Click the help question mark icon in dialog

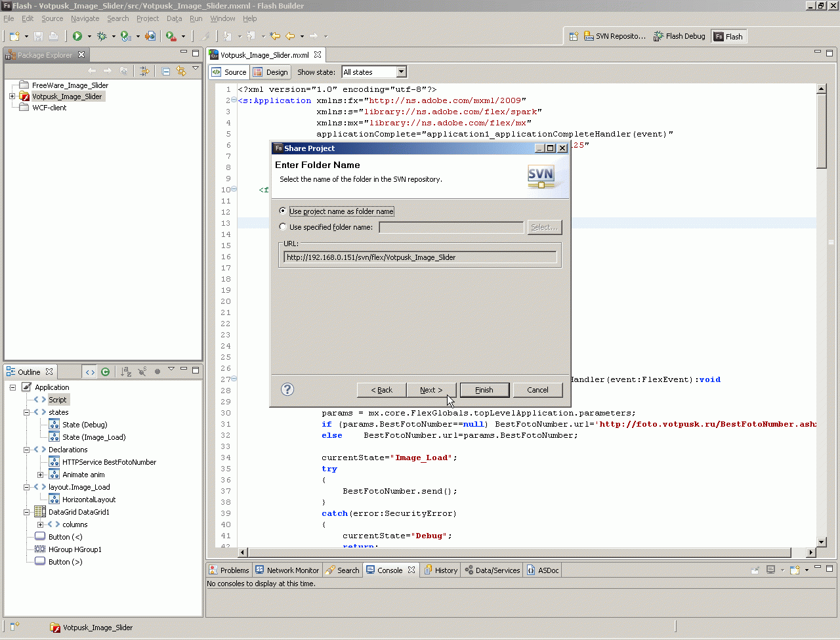click(287, 389)
